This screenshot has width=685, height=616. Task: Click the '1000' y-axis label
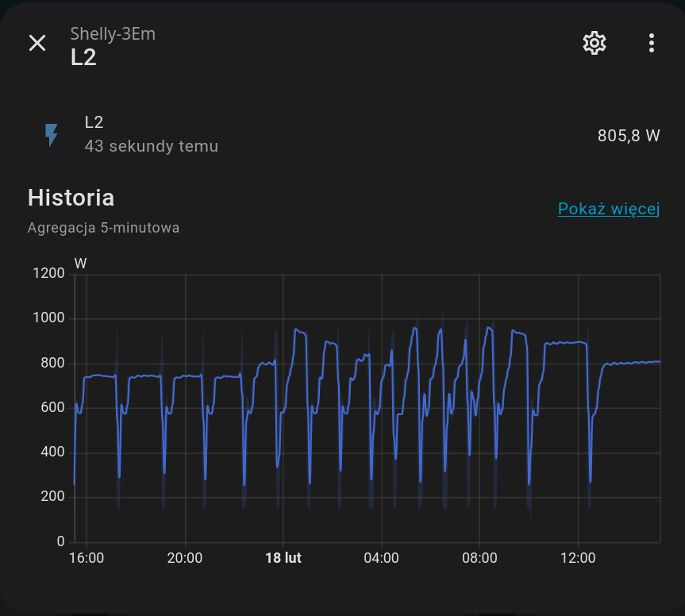click(x=48, y=318)
